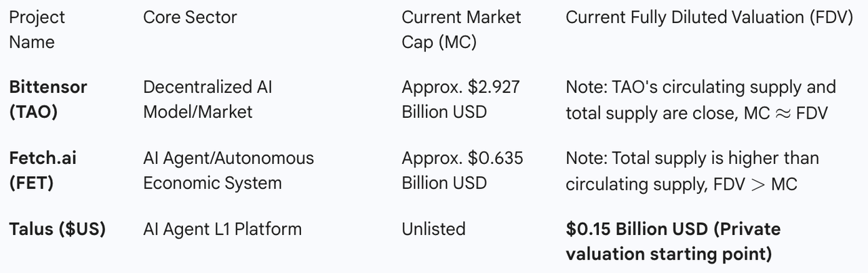
Task: Click the Talus ($US) project name
Action: pos(57,229)
